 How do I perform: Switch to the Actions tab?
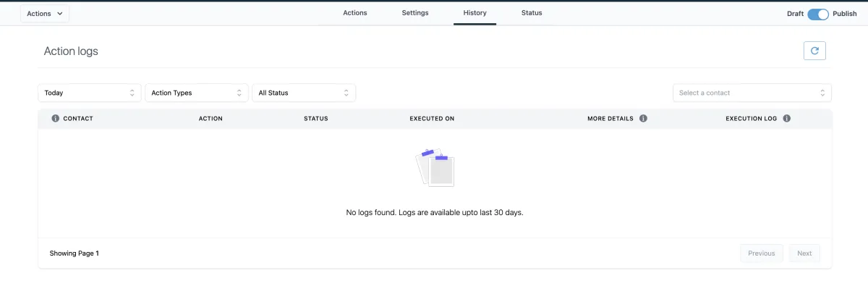coord(355,13)
